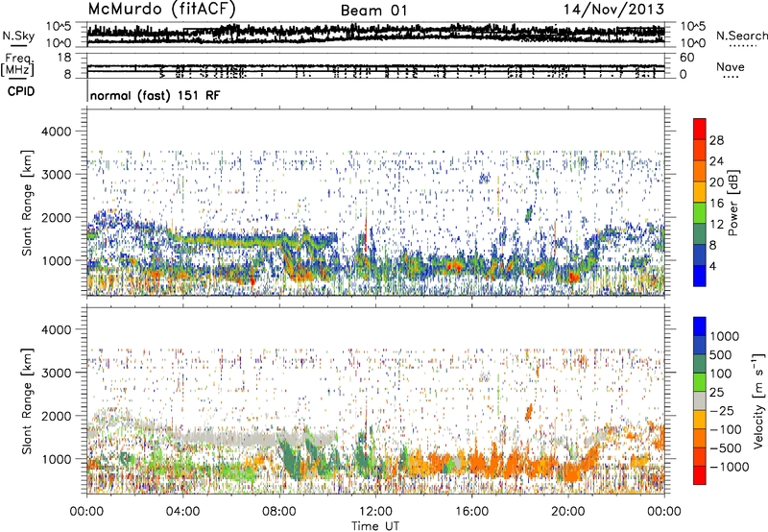Click the '08:00' time axis label

coord(279,512)
